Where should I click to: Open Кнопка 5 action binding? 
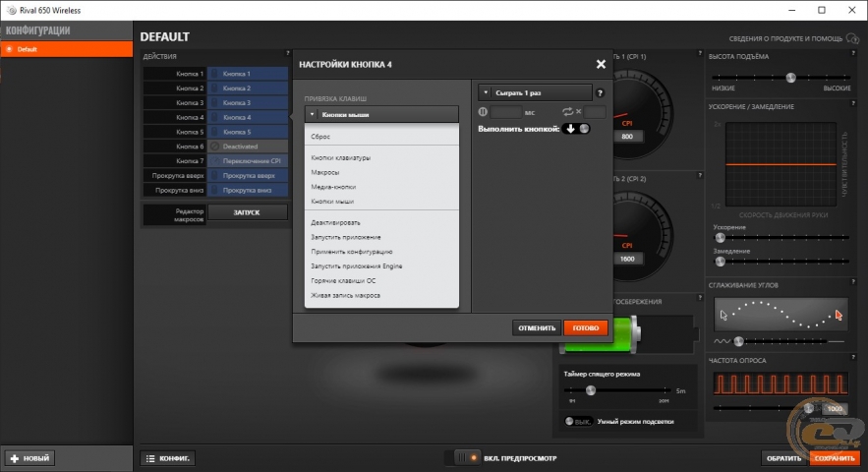coord(248,132)
